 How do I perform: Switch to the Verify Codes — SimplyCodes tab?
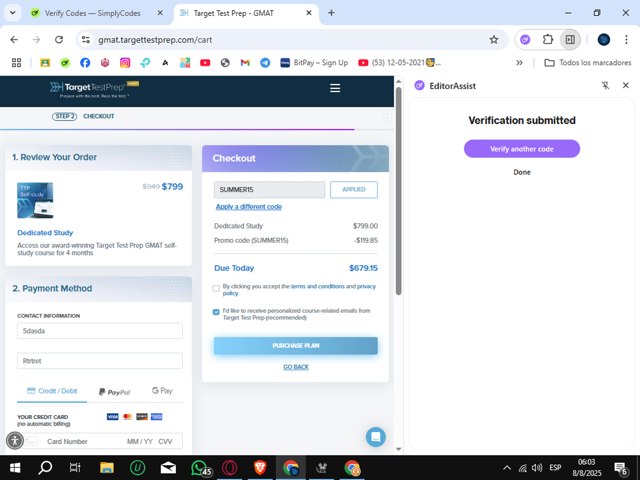point(92,13)
